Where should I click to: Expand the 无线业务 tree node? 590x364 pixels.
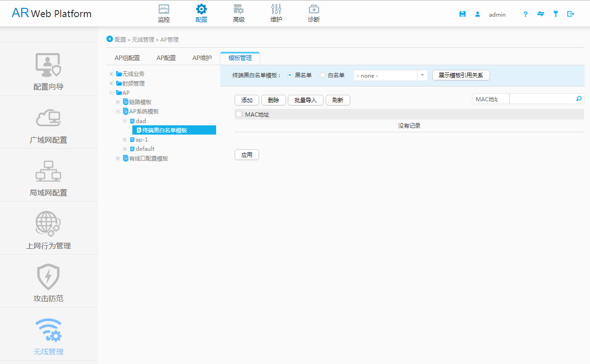coord(111,74)
